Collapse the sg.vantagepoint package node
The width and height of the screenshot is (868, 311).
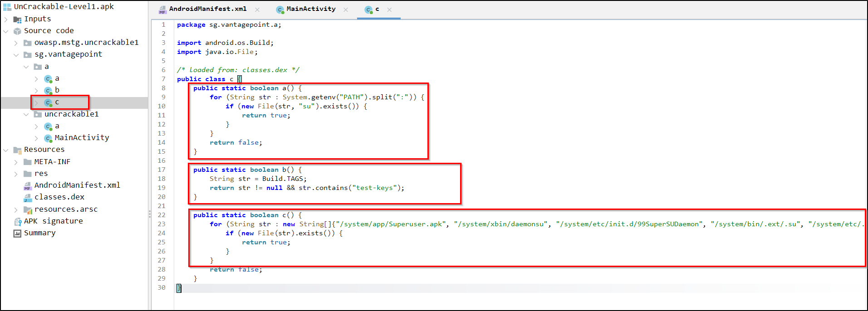[x=16, y=55]
